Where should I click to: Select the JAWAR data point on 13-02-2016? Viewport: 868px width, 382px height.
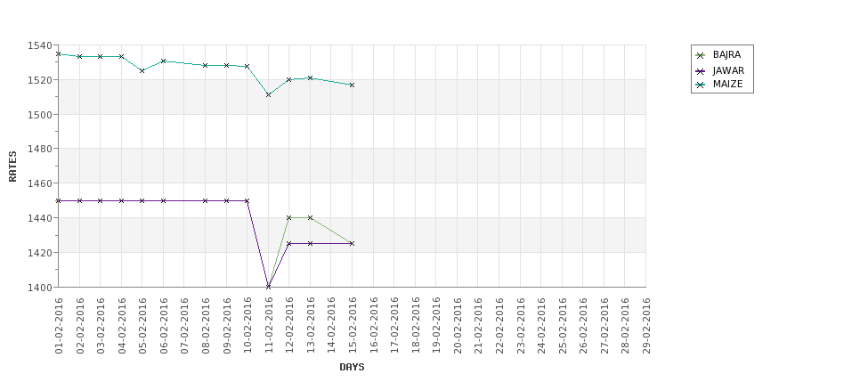coord(310,244)
